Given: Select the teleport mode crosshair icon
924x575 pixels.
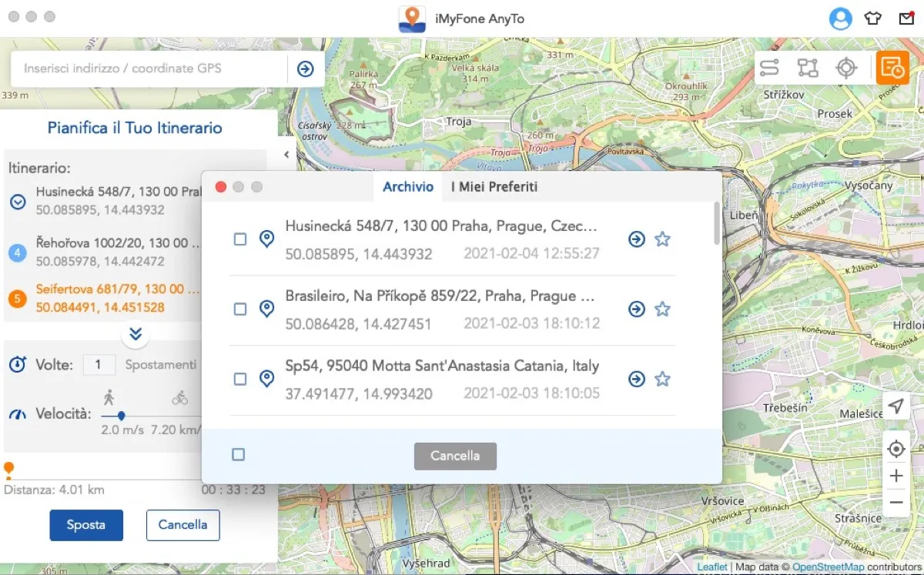Looking at the screenshot, I should (846, 68).
